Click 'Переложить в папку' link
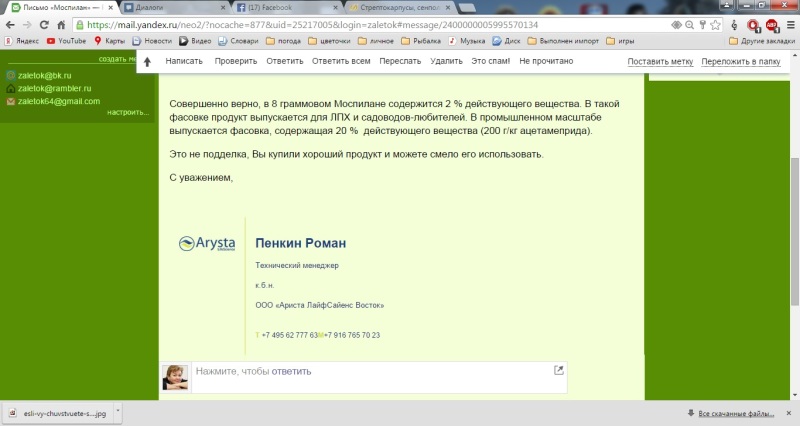This screenshot has width=800, height=426. (x=740, y=62)
